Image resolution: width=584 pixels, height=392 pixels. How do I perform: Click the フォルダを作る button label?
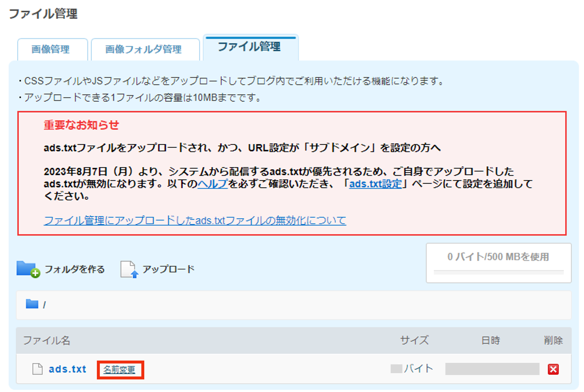[74, 269]
